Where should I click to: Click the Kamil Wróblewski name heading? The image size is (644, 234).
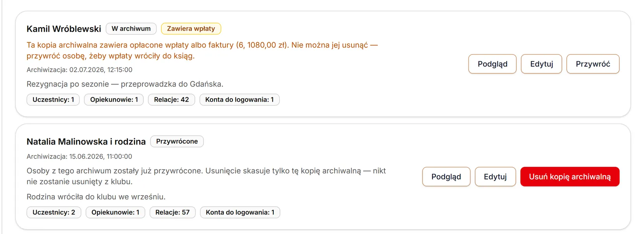[64, 29]
